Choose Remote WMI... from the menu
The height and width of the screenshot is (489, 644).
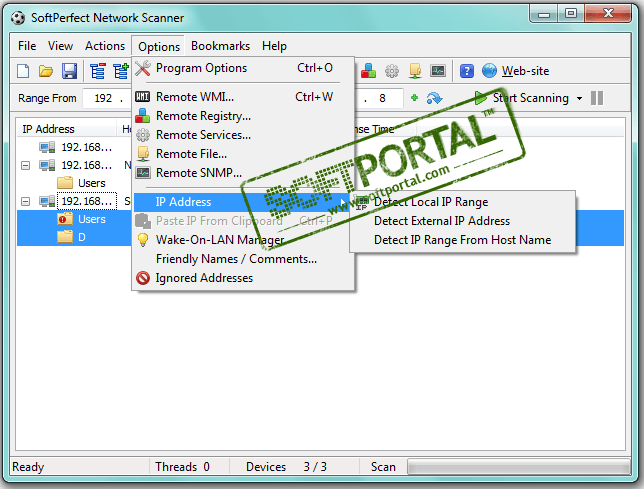(x=243, y=97)
